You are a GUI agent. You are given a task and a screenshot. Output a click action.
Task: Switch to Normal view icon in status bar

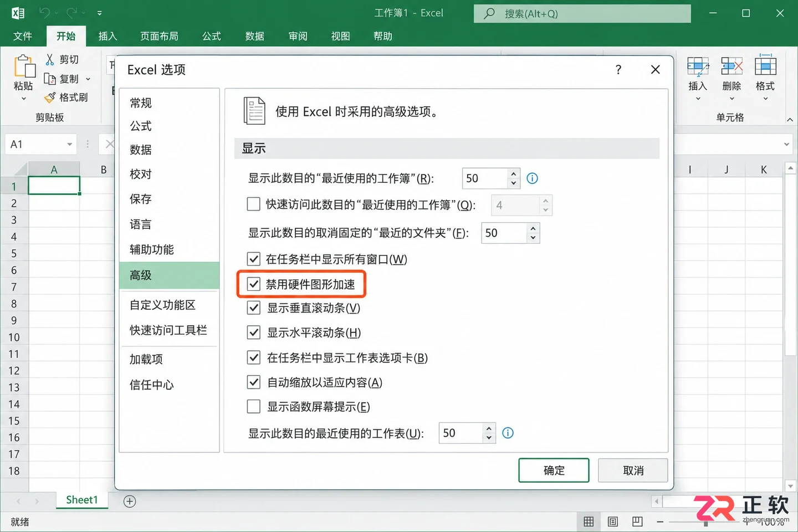coord(589,521)
